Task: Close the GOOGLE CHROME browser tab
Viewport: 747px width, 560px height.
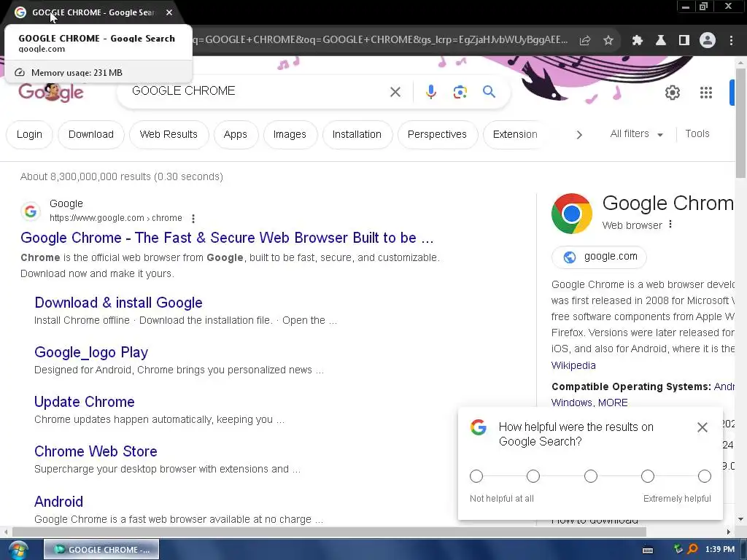Action: (x=169, y=12)
